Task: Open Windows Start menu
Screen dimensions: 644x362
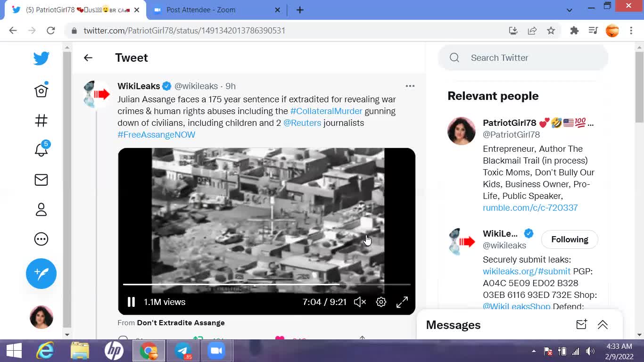Action: pyautogui.click(x=14, y=351)
